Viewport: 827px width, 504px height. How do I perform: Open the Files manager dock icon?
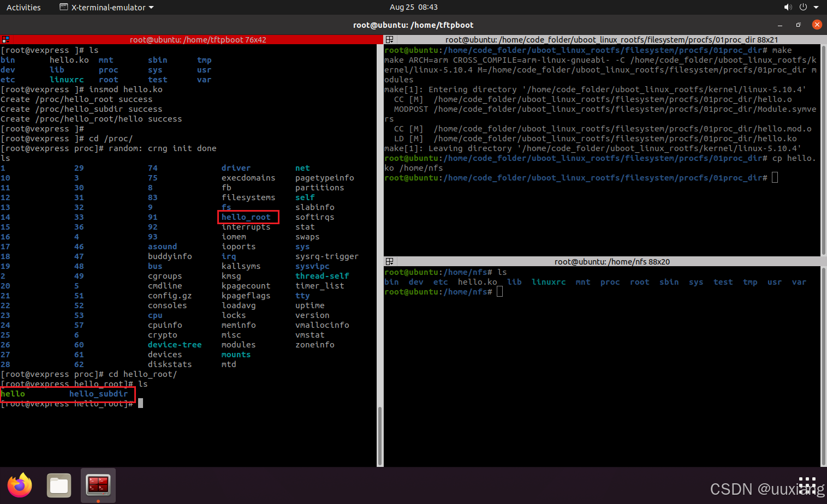tap(59, 485)
